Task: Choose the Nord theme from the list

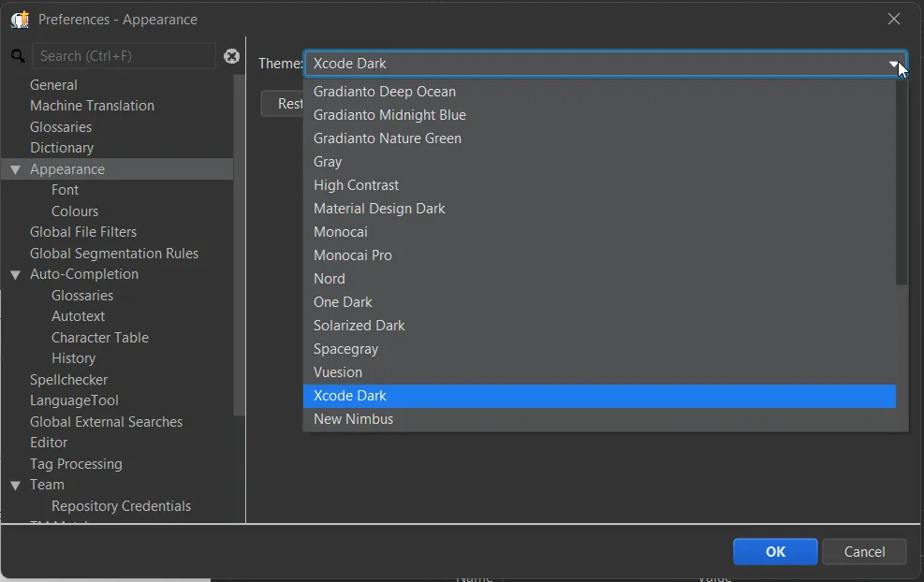Action: (x=329, y=278)
